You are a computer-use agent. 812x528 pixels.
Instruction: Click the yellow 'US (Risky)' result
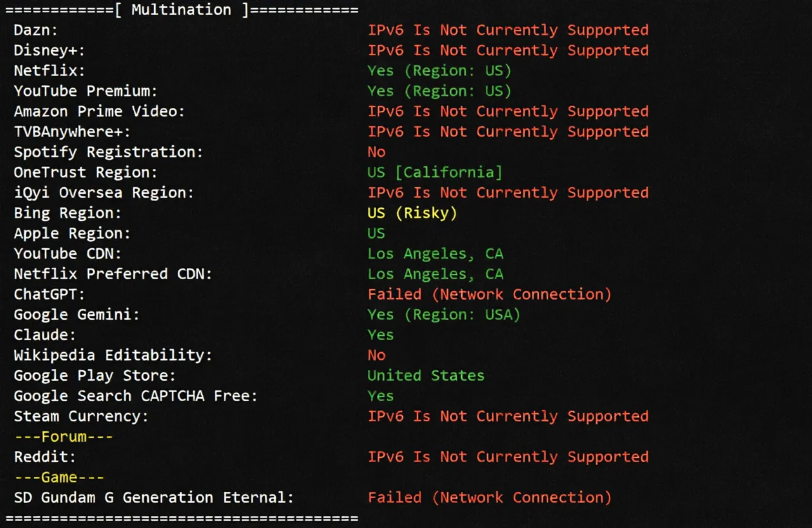(x=412, y=213)
